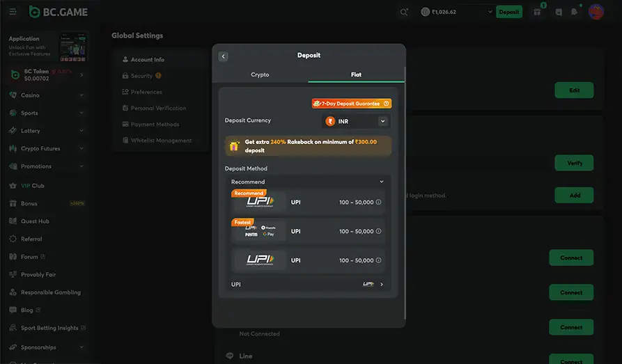The height and width of the screenshot is (364, 622).
Task: Choose the Fastest-tagged UPI method
Action: point(308,231)
